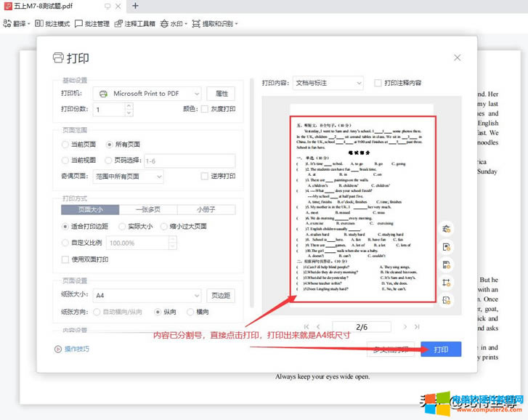Click the blue 打印 print button
The image size is (528, 420).
click(x=441, y=350)
